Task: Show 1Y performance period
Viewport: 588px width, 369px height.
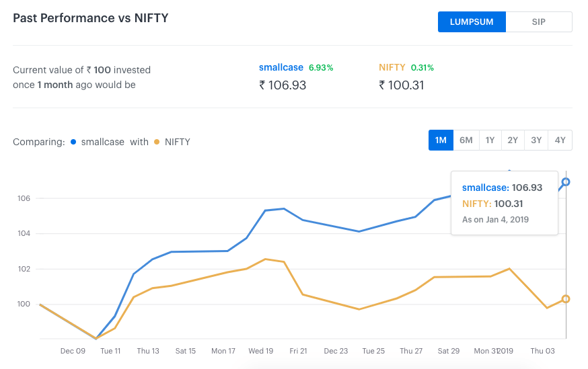Action: pyautogui.click(x=490, y=140)
